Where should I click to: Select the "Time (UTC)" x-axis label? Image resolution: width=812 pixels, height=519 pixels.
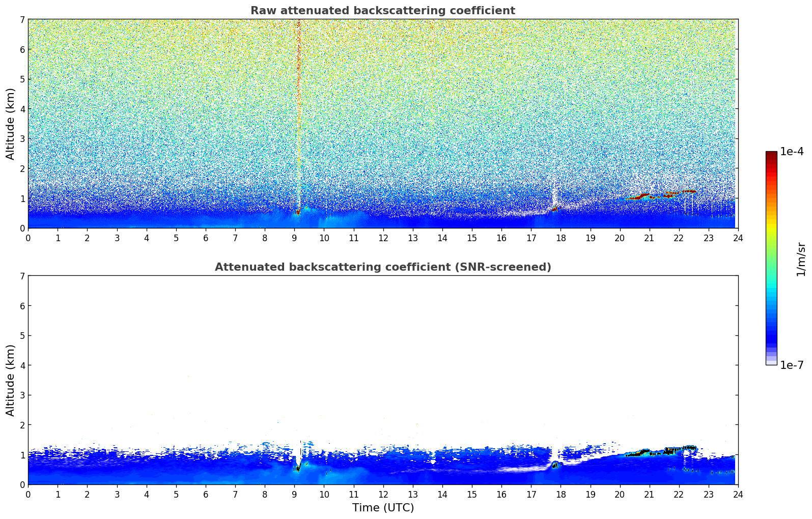click(383, 508)
